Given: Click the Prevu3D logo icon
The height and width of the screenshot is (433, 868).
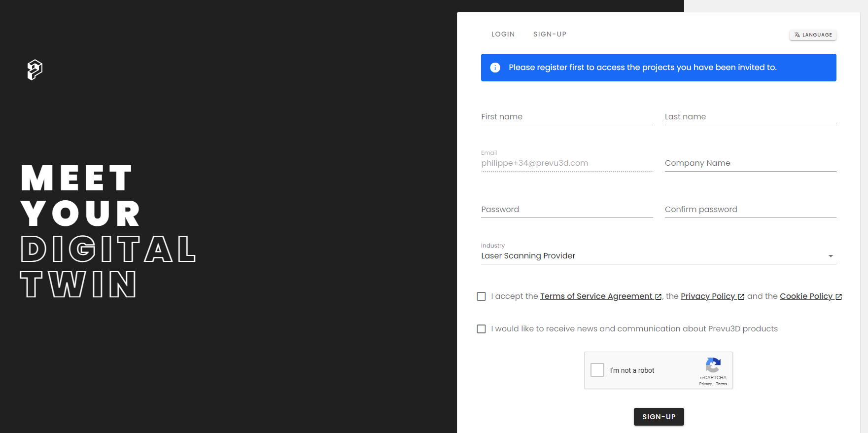Looking at the screenshot, I should [35, 70].
